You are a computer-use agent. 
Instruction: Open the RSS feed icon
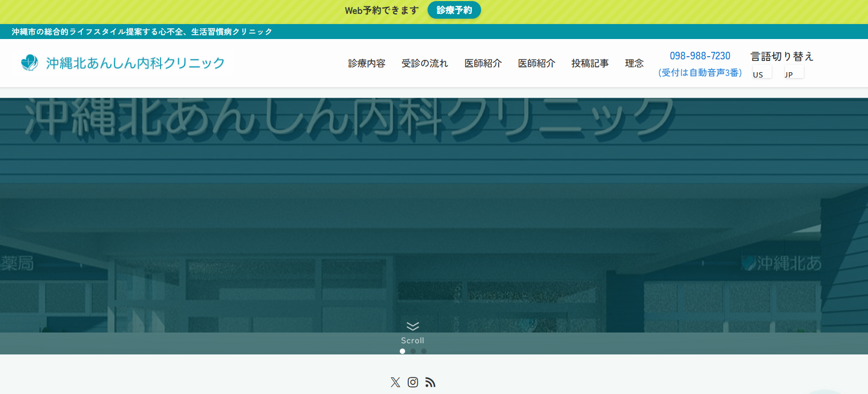(x=430, y=382)
